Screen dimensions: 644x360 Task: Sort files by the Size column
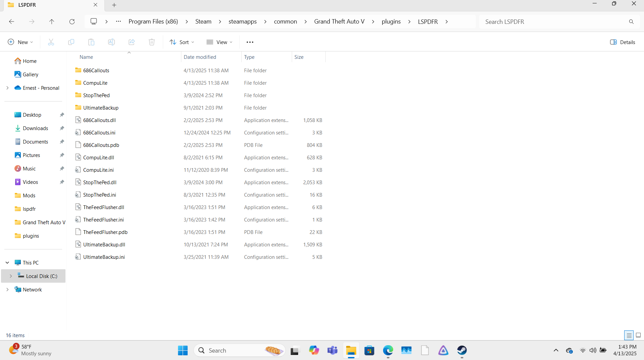point(299,57)
